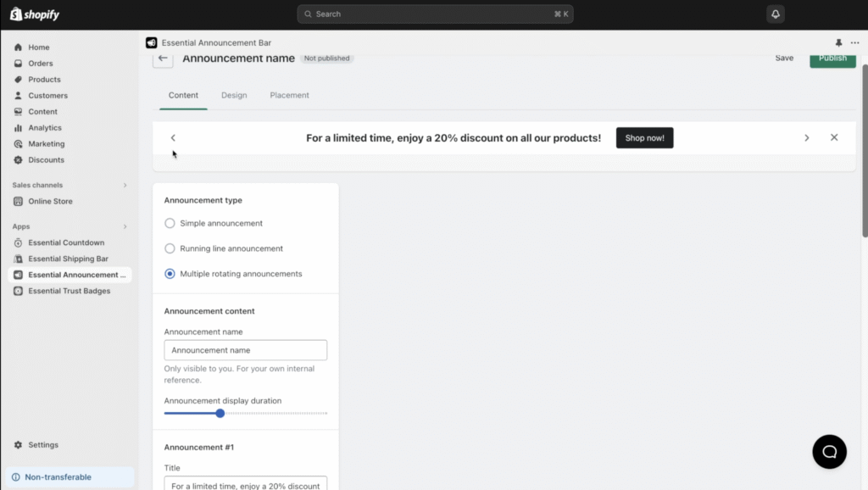
Task: Expand the Apps section
Action: pos(124,226)
